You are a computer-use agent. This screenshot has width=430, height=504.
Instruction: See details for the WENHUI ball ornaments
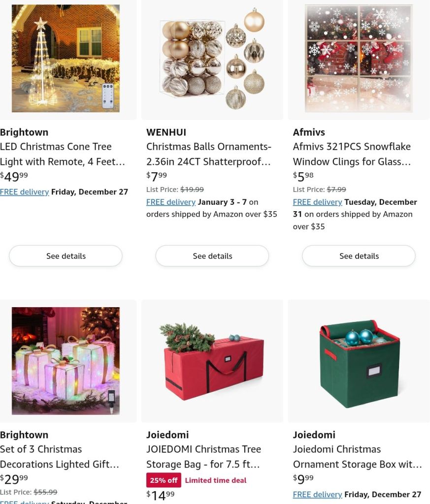point(212,256)
